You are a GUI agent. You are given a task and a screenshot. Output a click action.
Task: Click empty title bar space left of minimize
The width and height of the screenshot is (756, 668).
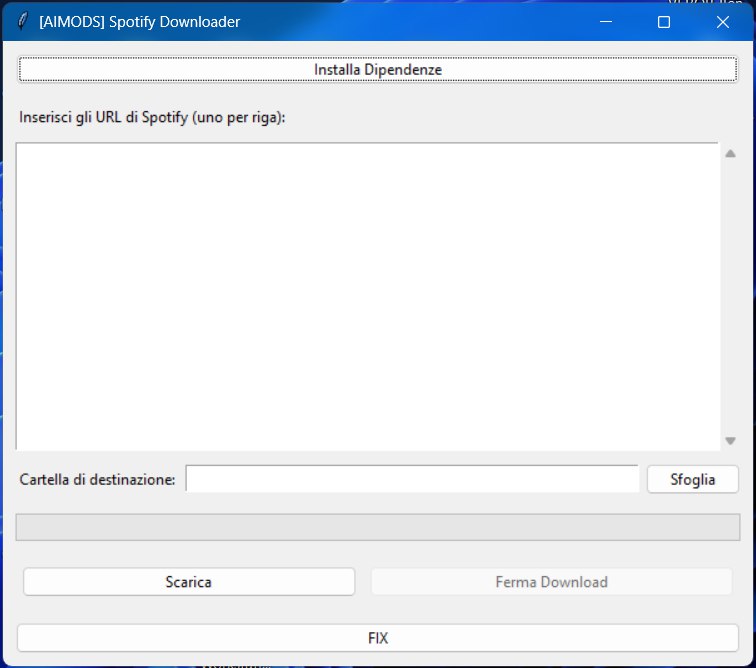[420, 21]
